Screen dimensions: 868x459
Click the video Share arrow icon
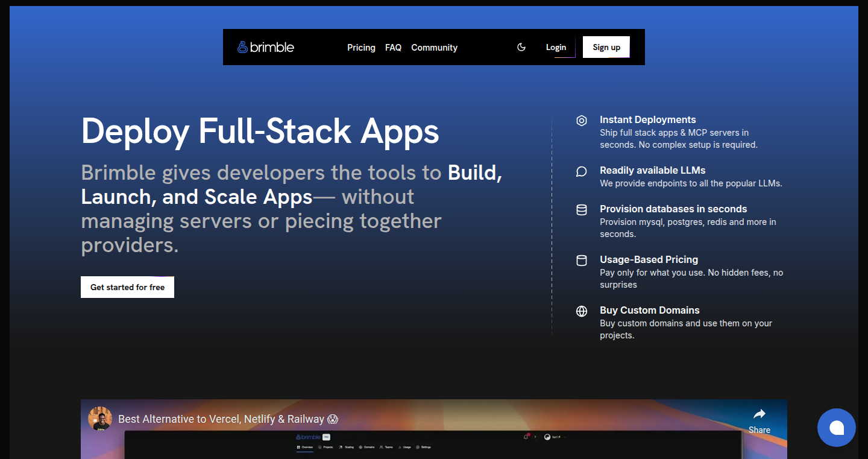[759, 414]
